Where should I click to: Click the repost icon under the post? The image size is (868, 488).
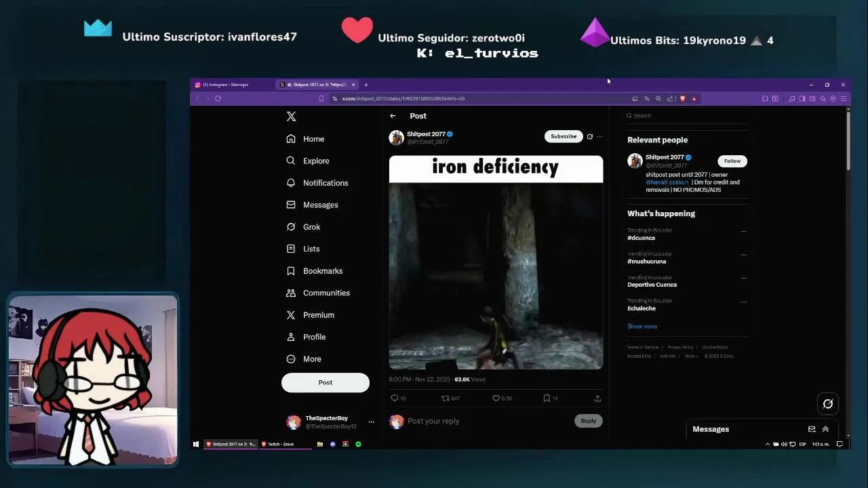[446, 399]
